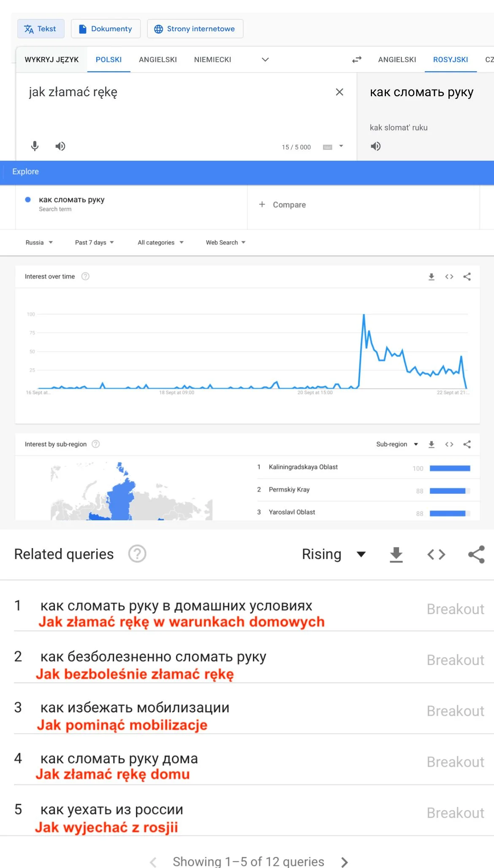Expand more source languages chevron

265,59
